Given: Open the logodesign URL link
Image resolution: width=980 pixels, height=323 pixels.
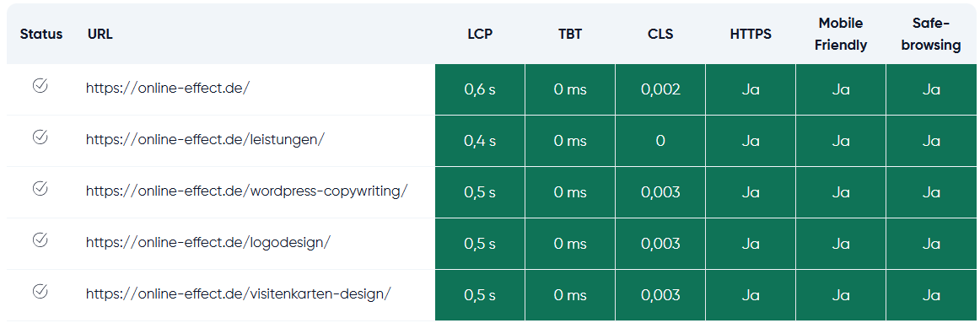Looking at the screenshot, I should pyautogui.click(x=208, y=242).
